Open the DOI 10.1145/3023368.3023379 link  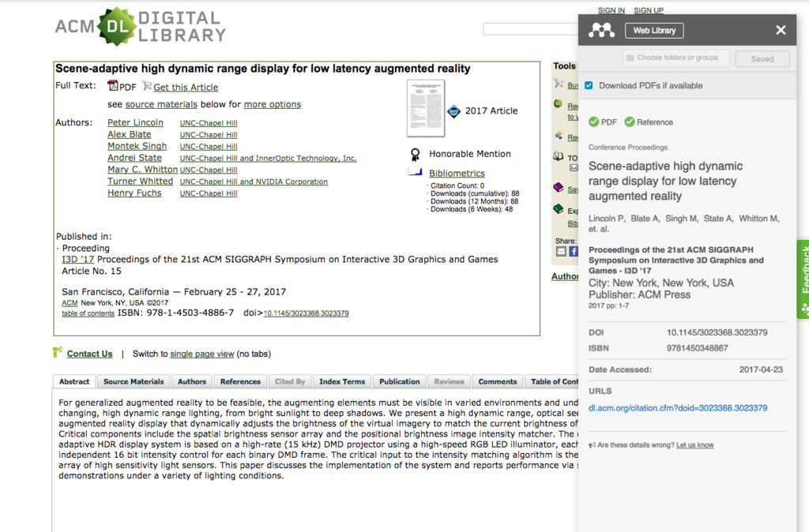point(306,313)
